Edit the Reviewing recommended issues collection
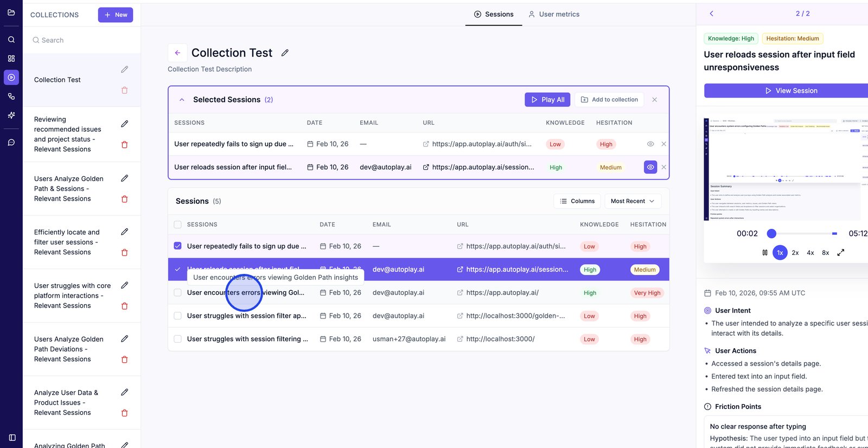 [125, 124]
